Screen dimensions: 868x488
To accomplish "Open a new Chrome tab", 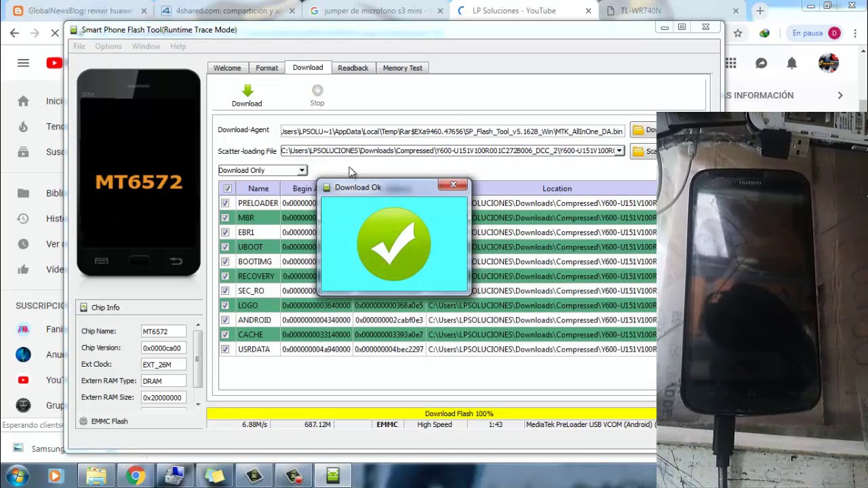I will tap(760, 11).
